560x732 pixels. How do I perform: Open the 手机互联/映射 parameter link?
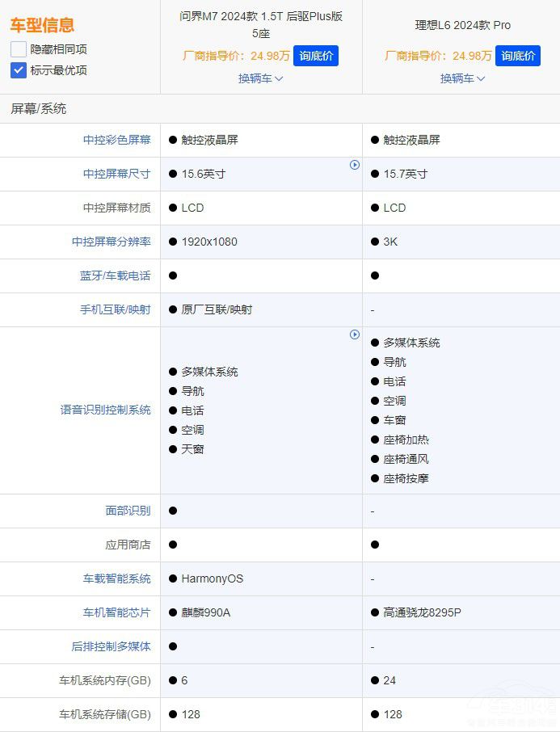115,309
